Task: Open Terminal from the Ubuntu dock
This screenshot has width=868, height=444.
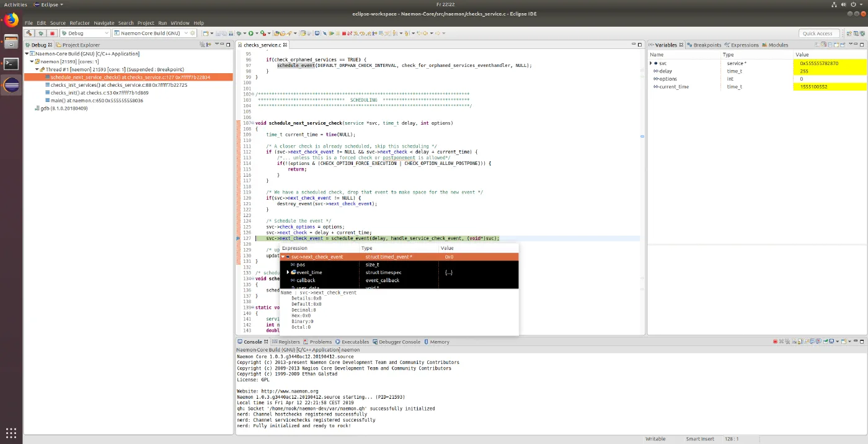Action: click(x=11, y=63)
